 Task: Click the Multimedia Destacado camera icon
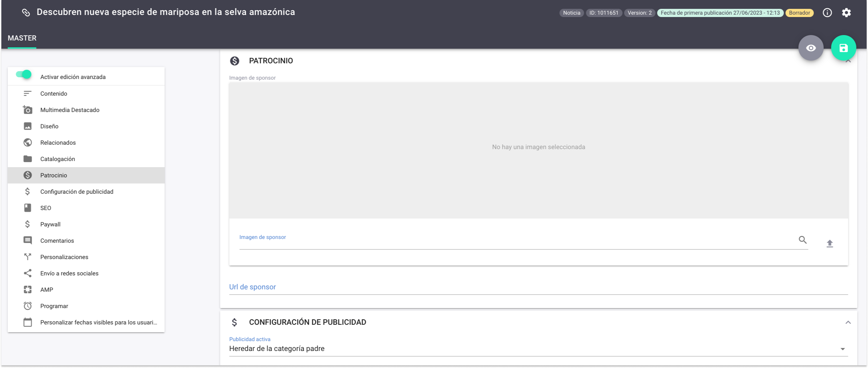[28, 110]
